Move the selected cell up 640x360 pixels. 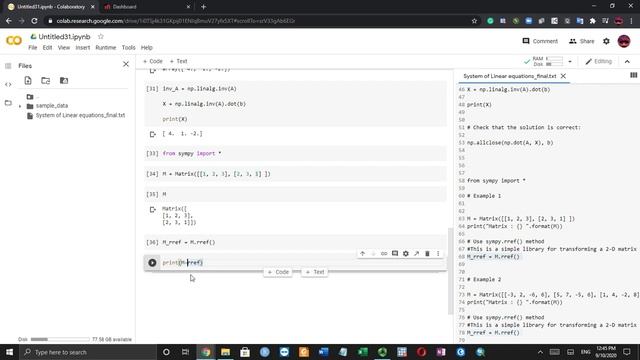coord(362,253)
